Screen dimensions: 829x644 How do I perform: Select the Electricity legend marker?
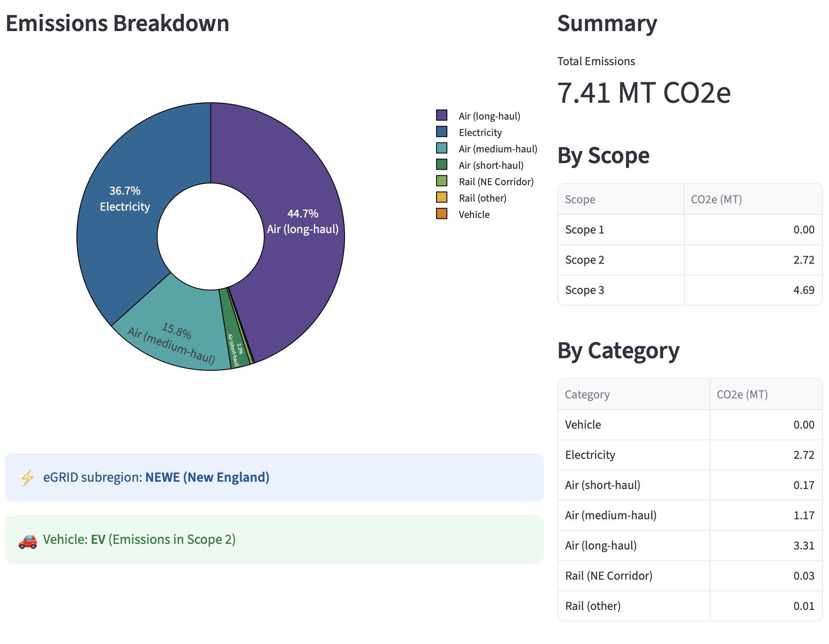click(x=442, y=132)
